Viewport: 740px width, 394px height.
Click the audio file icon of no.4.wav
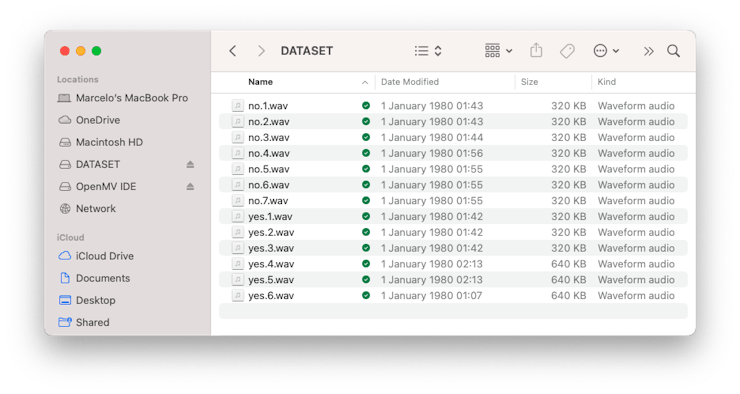tap(237, 153)
